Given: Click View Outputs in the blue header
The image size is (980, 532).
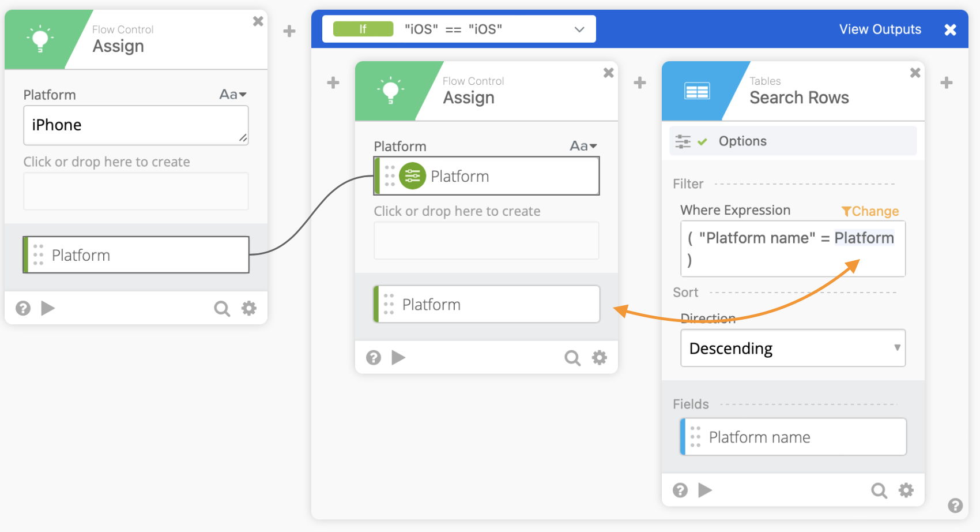Looking at the screenshot, I should (x=880, y=29).
